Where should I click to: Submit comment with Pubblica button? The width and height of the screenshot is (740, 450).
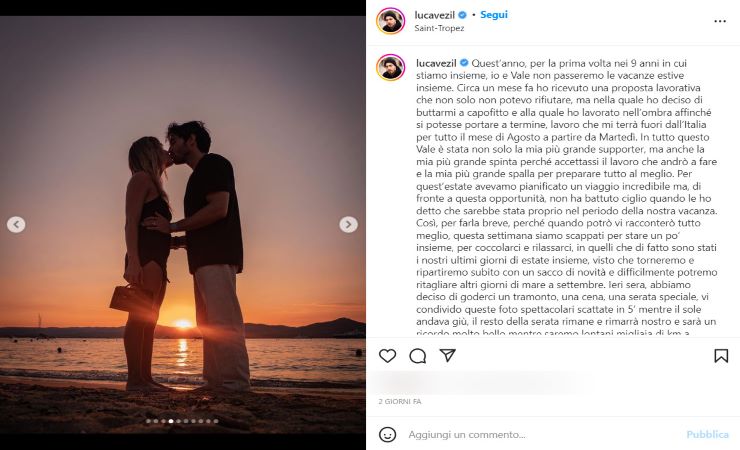click(x=707, y=434)
